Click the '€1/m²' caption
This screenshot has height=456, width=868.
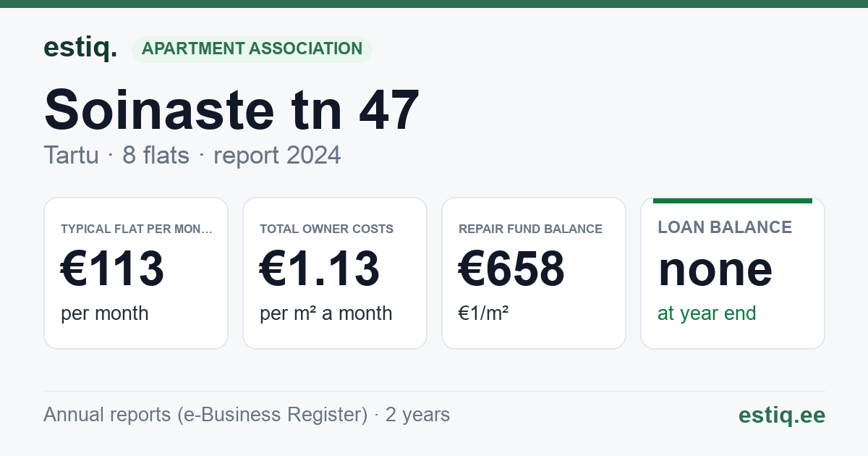coord(484,313)
